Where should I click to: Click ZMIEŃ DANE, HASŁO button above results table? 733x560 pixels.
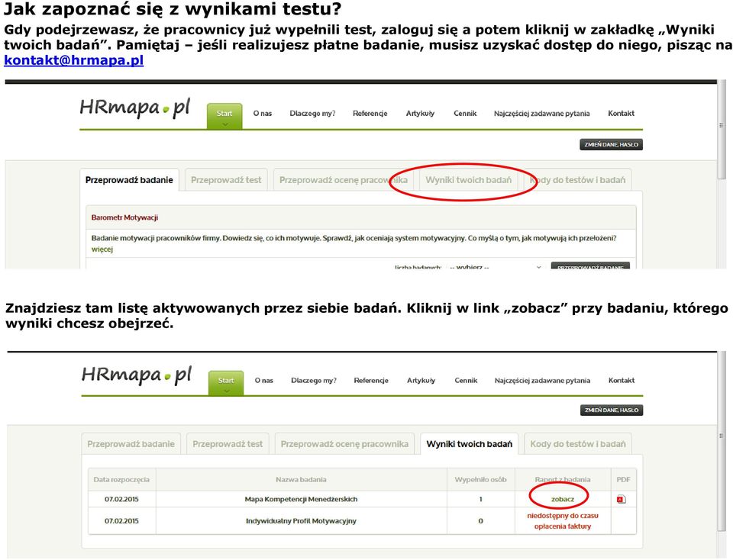click(x=611, y=410)
